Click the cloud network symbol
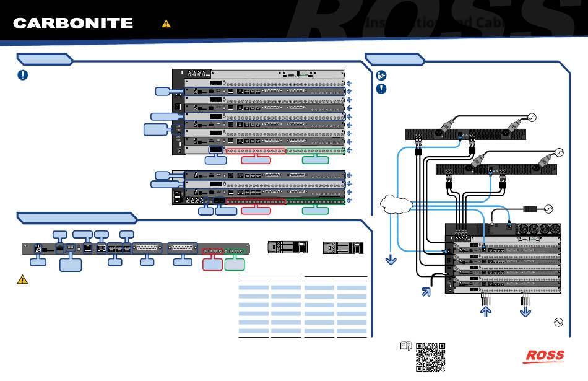 coord(396,204)
